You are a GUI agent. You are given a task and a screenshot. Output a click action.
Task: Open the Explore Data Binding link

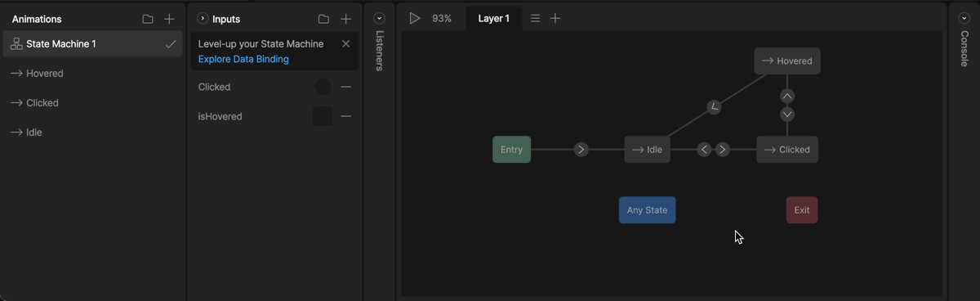(x=243, y=59)
